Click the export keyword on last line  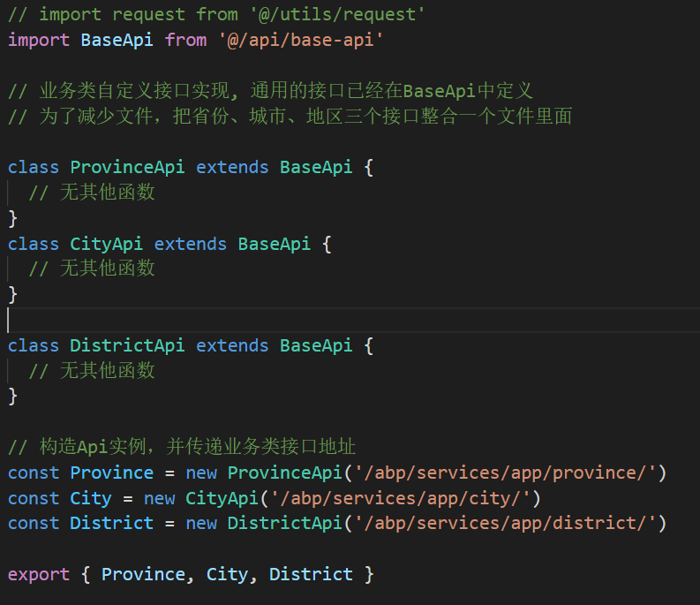39,575
